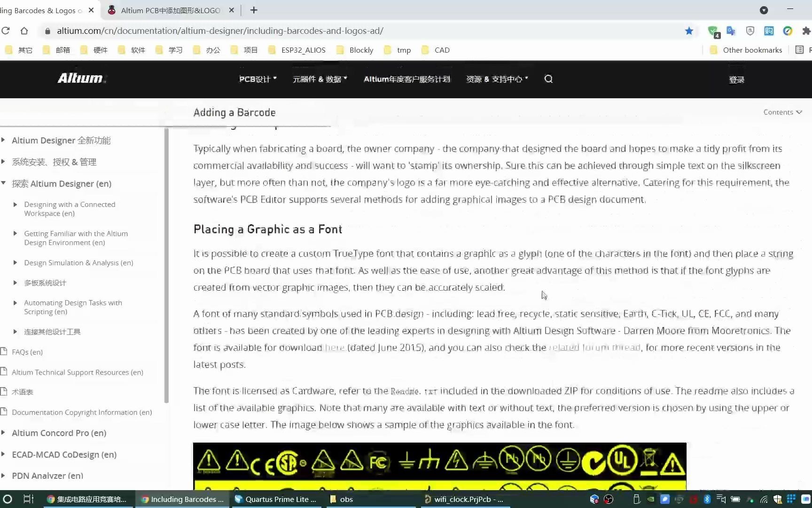Open the 硬件 bookmark folder

[94, 50]
